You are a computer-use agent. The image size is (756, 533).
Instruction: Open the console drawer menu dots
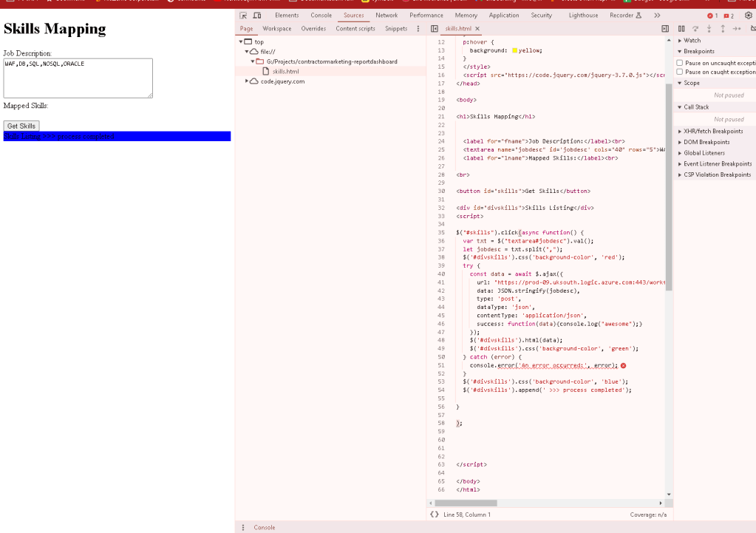243,527
